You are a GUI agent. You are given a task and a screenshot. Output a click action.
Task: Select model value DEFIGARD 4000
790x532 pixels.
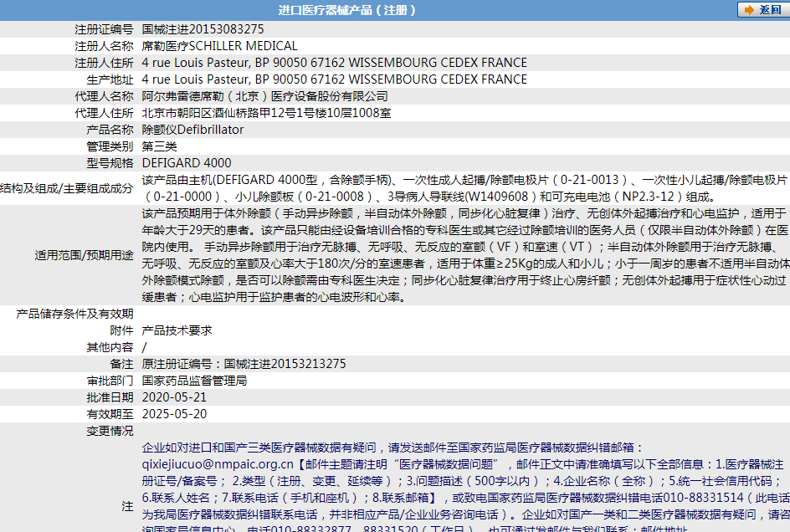click(x=187, y=163)
